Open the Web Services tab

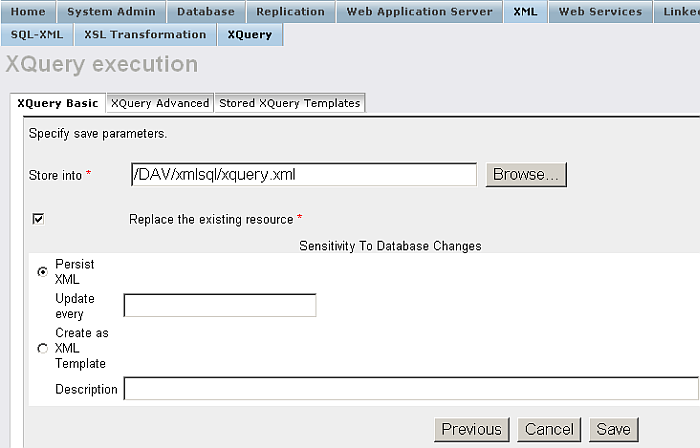600,12
